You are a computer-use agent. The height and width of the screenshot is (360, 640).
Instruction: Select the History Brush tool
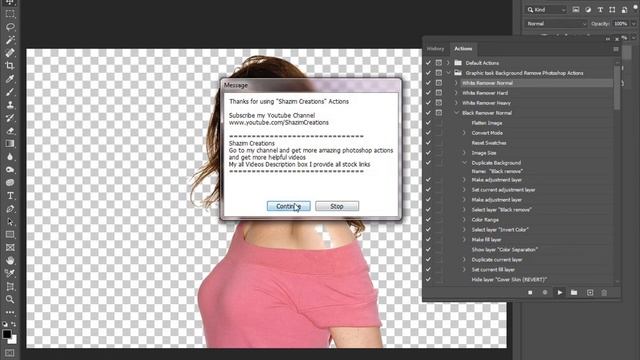[x=10, y=118]
